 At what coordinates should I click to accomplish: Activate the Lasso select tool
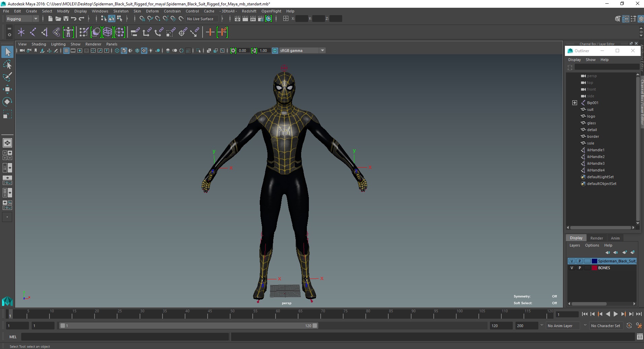[7, 64]
